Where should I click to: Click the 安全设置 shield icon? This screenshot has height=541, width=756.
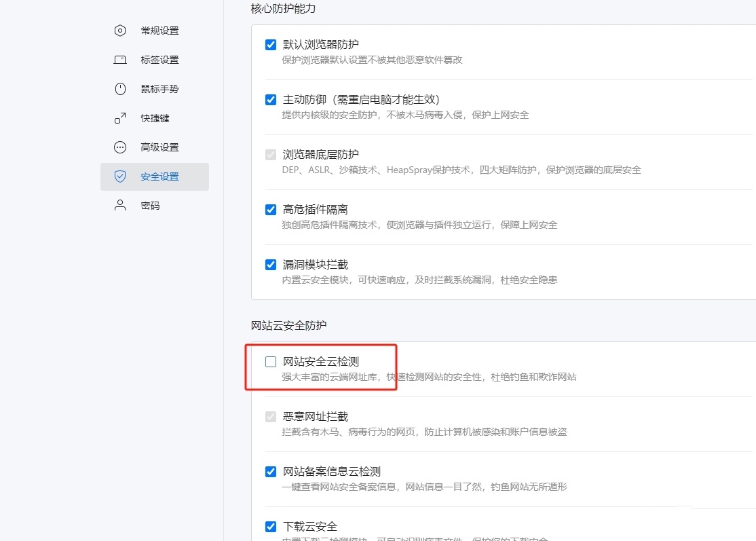point(120,176)
